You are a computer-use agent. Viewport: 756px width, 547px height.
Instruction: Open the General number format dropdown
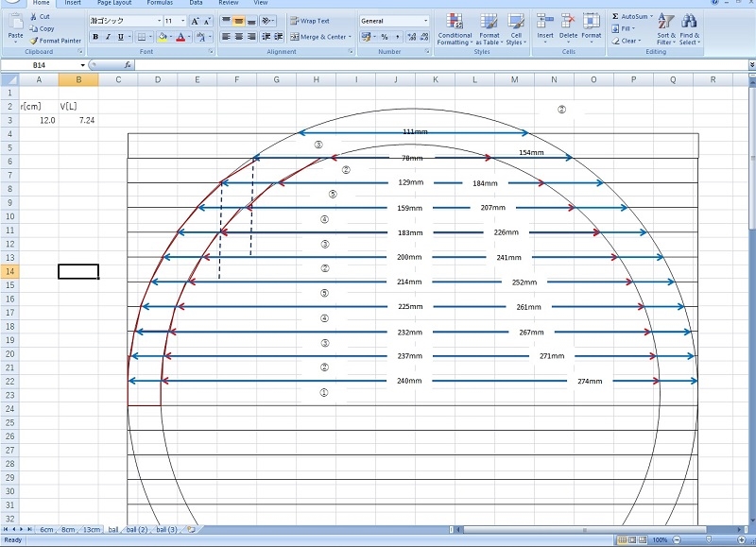[x=425, y=20]
